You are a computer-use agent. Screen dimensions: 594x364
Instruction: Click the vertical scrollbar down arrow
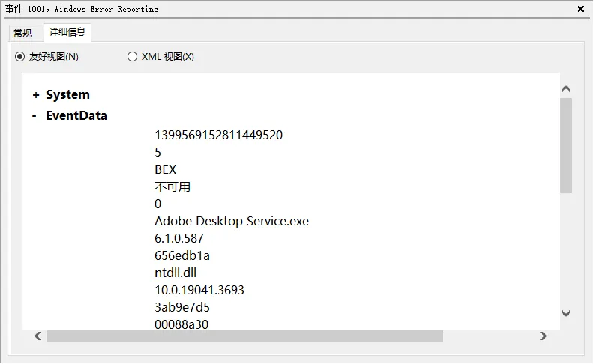[x=566, y=313]
